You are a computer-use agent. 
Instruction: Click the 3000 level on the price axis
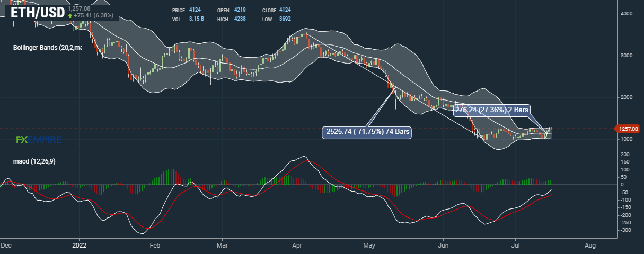tap(630, 56)
